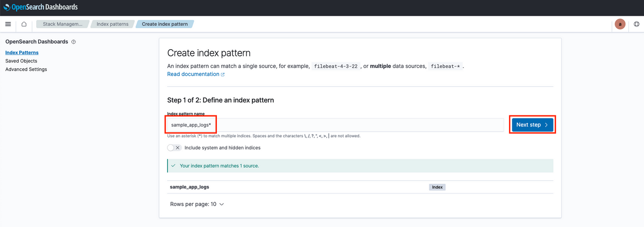Open Advanced Settings in sidebar
Viewport: 644px width, 227px height.
[26, 69]
